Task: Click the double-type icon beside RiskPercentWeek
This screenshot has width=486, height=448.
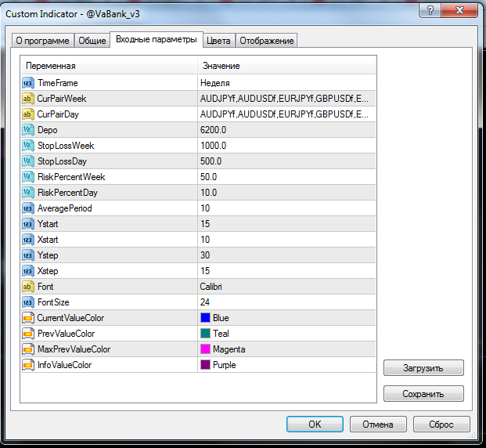Action: point(28,177)
